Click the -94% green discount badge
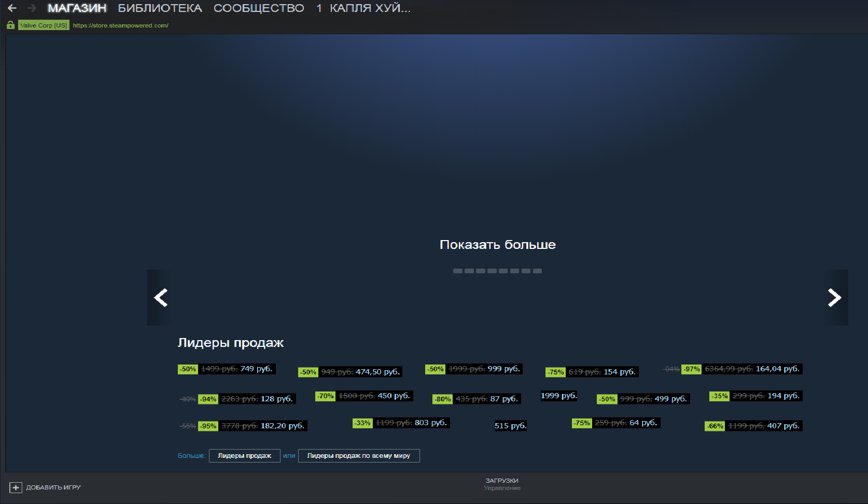The height and width of the screenshot is (504, 868). click(208, 399)
